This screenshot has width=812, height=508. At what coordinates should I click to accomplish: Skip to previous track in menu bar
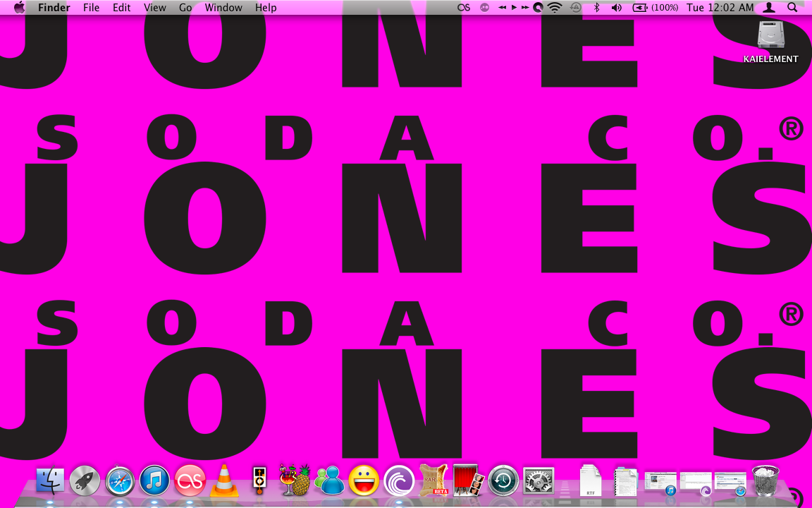[503, 7]
